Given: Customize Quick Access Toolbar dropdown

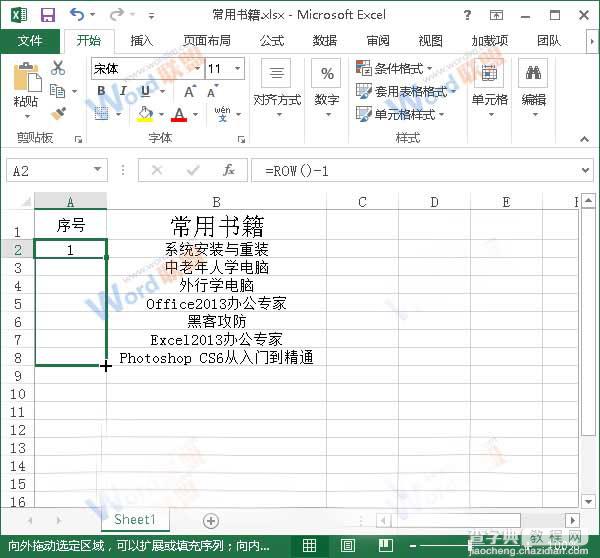Looking at the screenshot, I should click(152, 16).
